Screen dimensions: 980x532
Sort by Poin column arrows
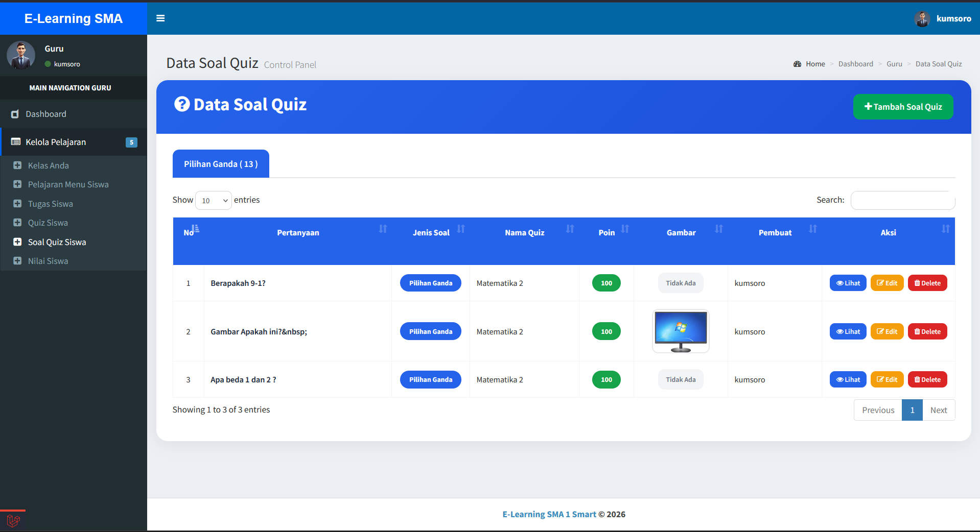[625, 229]
